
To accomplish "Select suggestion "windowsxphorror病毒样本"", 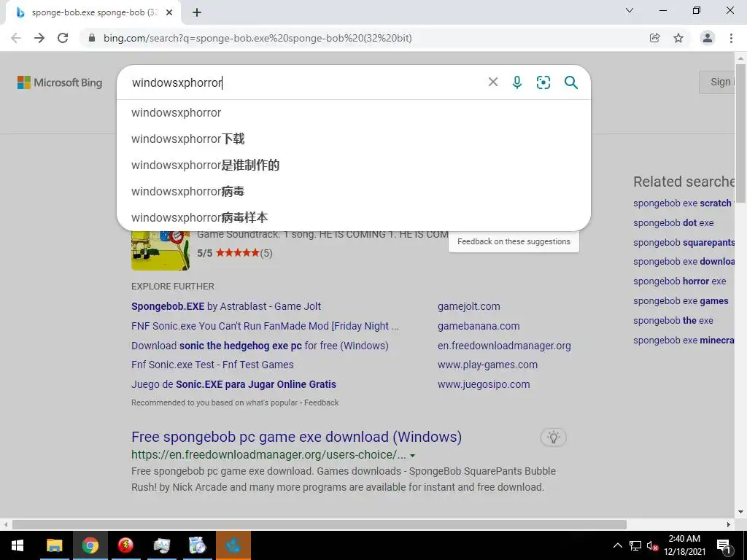I will coord(354,217).
